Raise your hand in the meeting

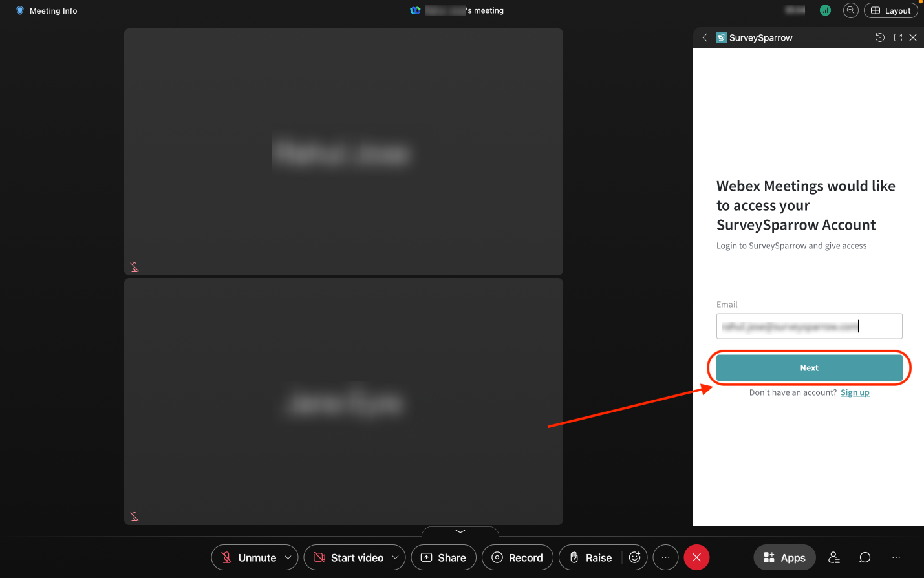pos(590,557)
